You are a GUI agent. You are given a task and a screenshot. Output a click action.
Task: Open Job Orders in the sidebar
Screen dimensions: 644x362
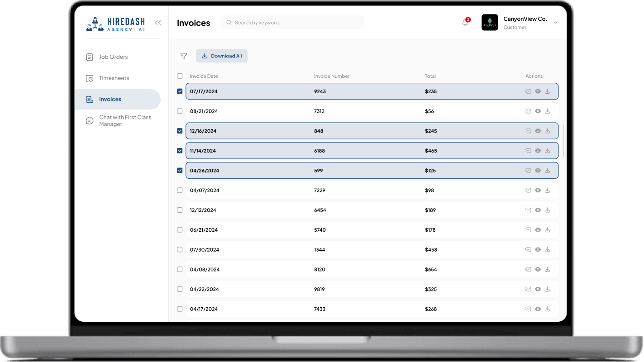pyautogui.click(x=113, y=57)
